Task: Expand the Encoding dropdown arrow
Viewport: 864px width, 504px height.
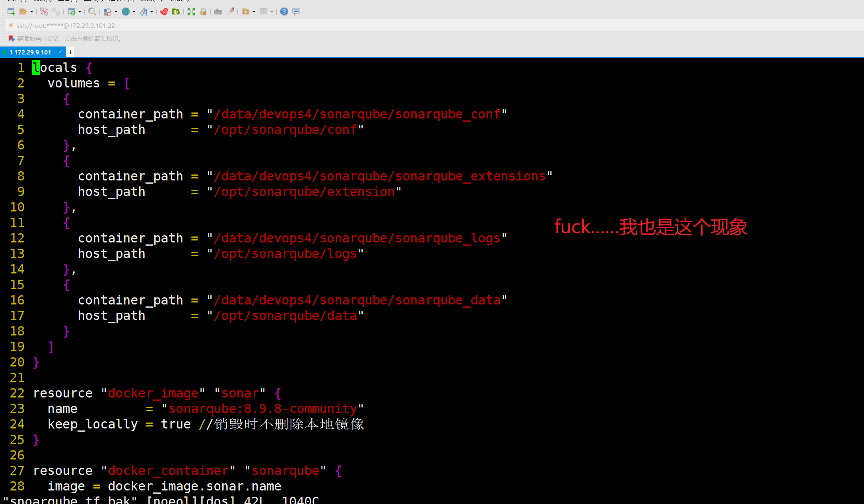Action: [134, 12]
